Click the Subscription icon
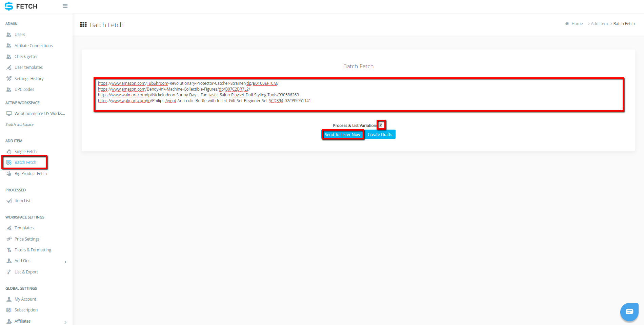Screen dimensions: 644x325 [x=9, y=310]
